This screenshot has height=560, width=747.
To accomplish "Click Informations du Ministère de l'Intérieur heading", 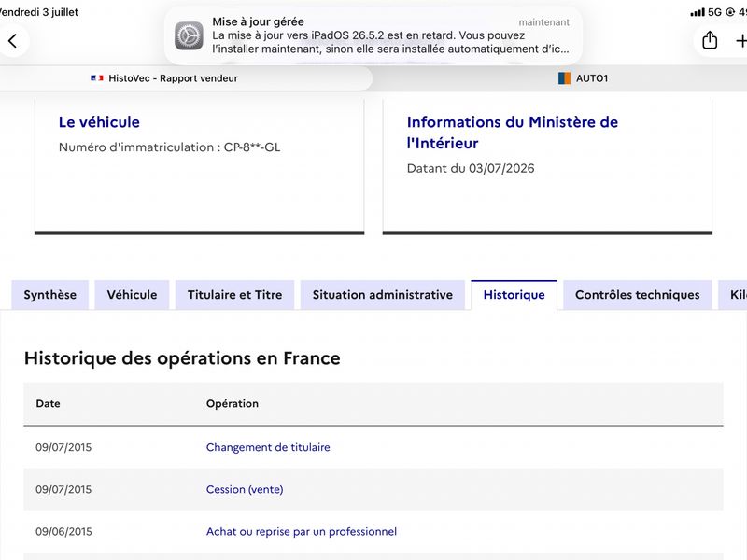I will tap(512, 133).
